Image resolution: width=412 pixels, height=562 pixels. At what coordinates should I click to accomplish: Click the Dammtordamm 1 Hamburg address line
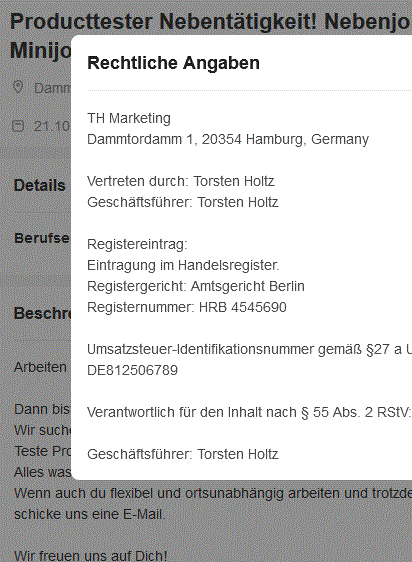[228, 139]
